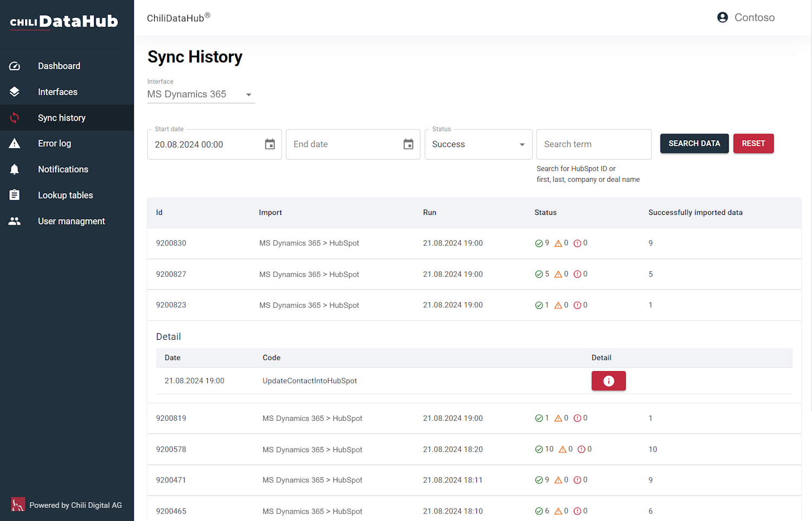Click the green success icon in row 9200465
This screenshot has height=521, width=812.
[539, 511]
